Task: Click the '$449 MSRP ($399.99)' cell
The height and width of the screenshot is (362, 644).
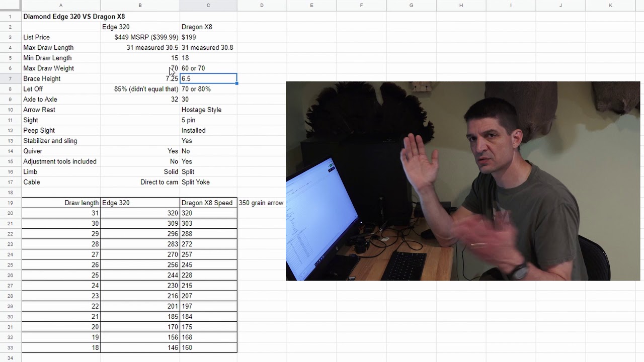Action: (x=140, y=37)
